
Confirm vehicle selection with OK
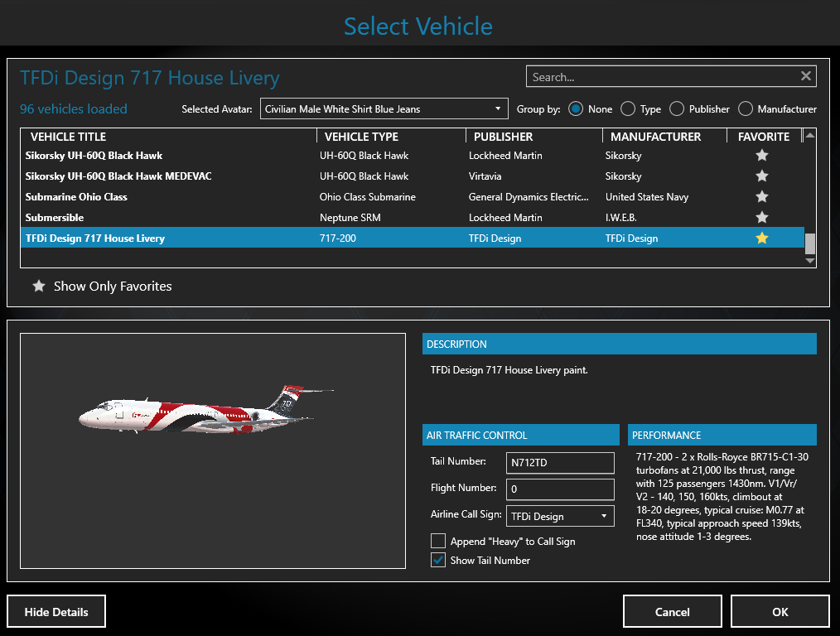pyautogui.click(x=780, y=611)
